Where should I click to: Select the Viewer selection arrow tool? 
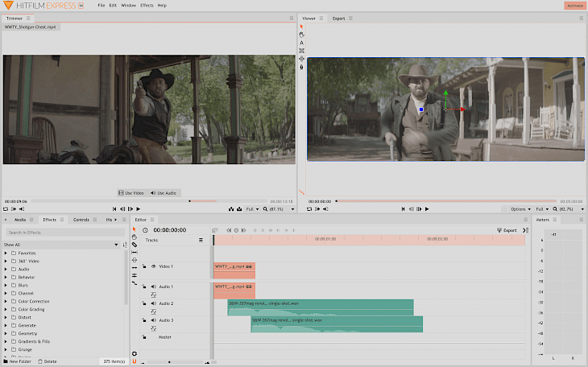pos(301,27)
